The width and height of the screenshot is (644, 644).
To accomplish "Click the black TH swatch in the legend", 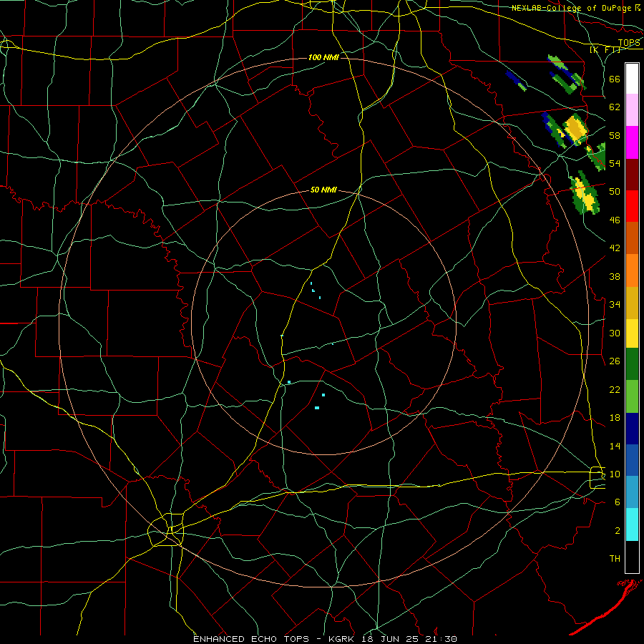I will [x=632, y=557].
